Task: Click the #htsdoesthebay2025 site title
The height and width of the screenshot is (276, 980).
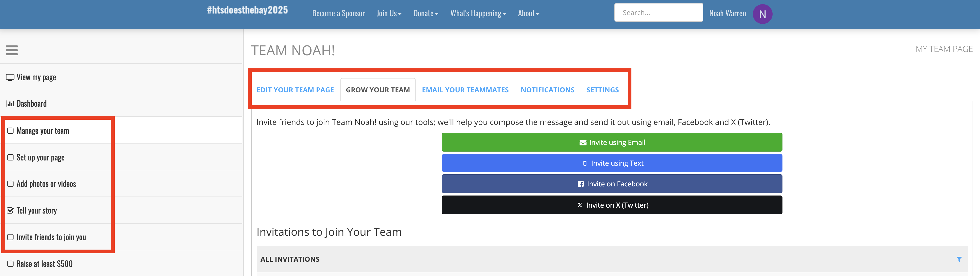Action: (247, 10)
